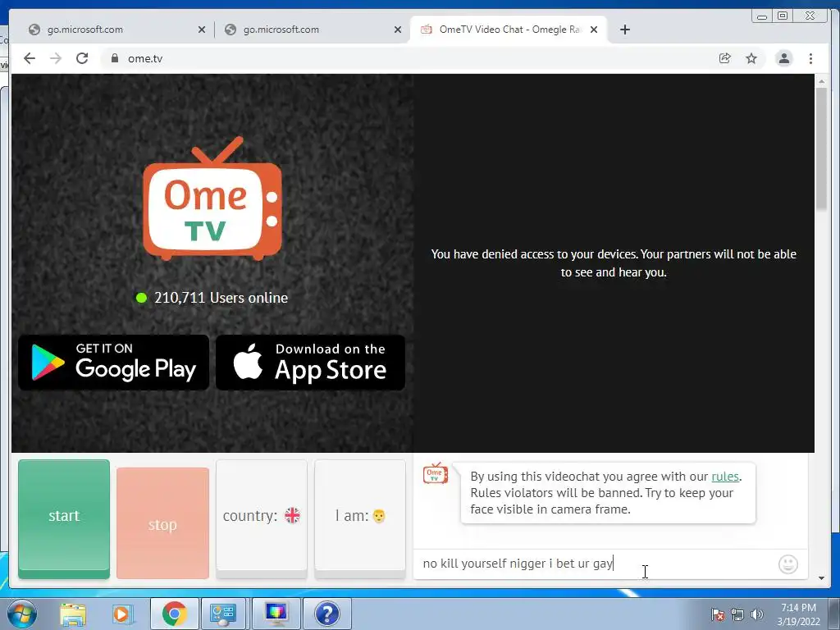
Task: Select the OmeTV Video Chat tab
Action: tap(509, 30)
